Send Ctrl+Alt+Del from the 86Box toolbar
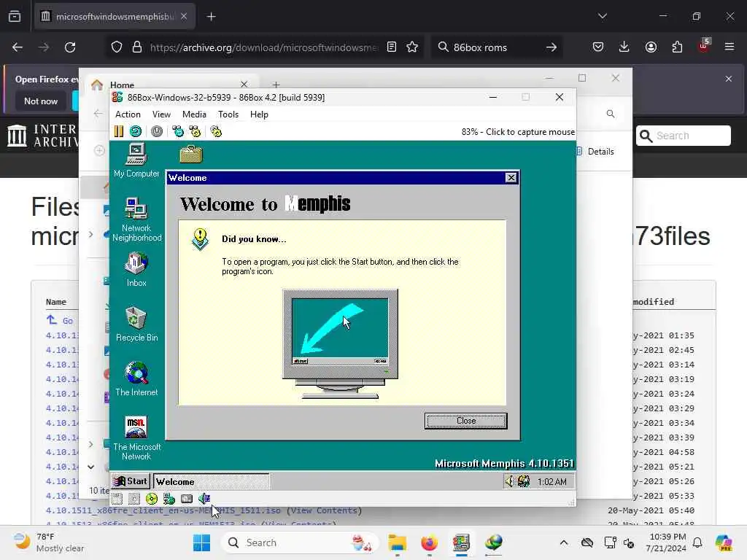Viewport: 747px width, 560px height. [178, 131]
